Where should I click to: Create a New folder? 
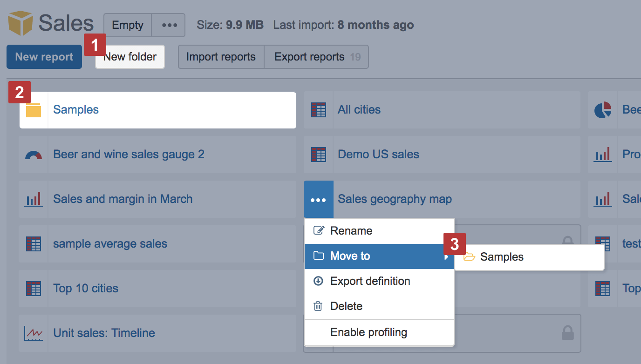click(130, 57)
